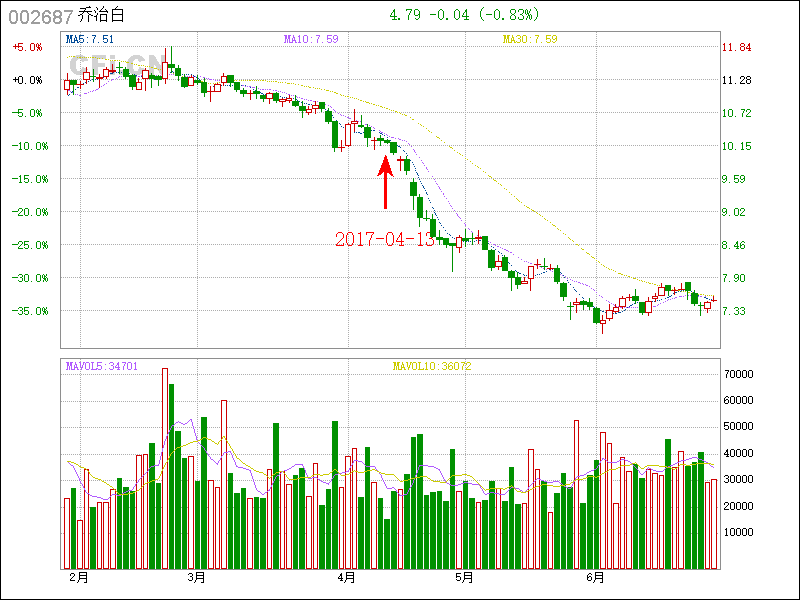Screen dimensions: 800x600
Task: Click the 70000 volume axis label
Action: click(x=739, y=374)
